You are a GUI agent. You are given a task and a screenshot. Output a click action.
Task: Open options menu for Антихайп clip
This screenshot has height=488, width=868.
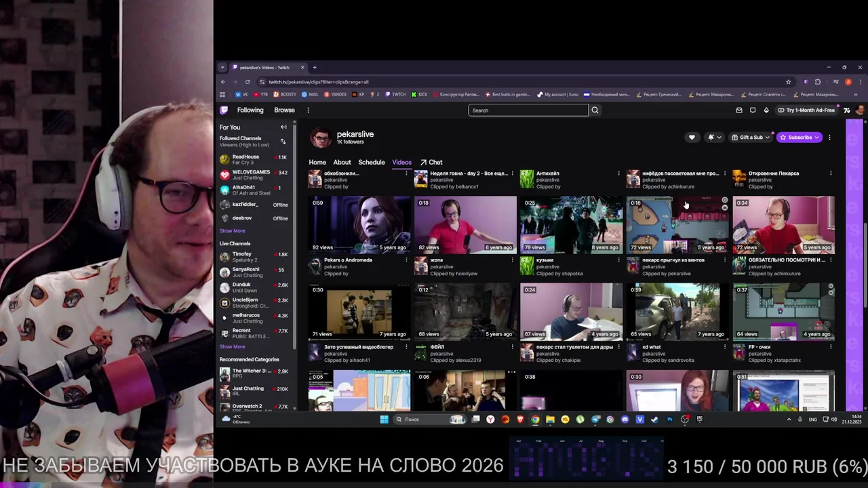coord(618,174)
